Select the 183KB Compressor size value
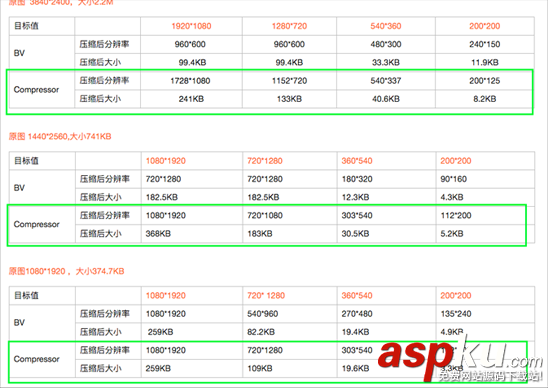The width and height of the screenshot is (548, 388). [260, 234]
